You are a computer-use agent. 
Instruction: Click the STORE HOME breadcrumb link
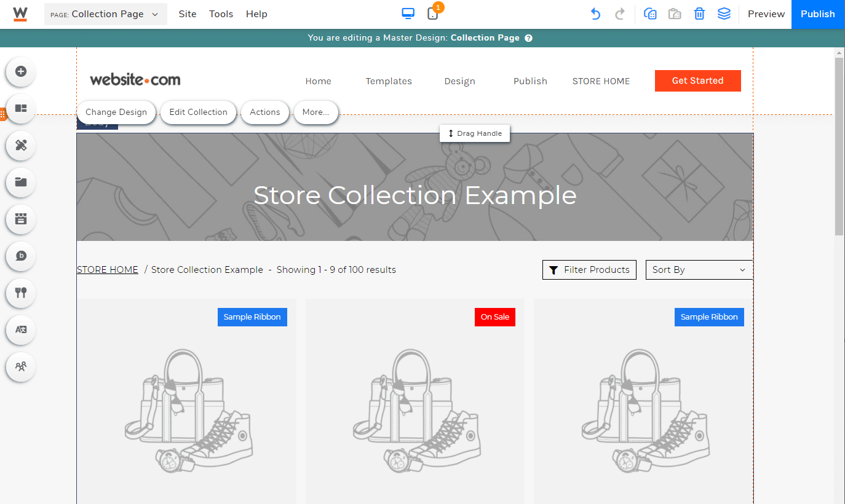point(108,270)
